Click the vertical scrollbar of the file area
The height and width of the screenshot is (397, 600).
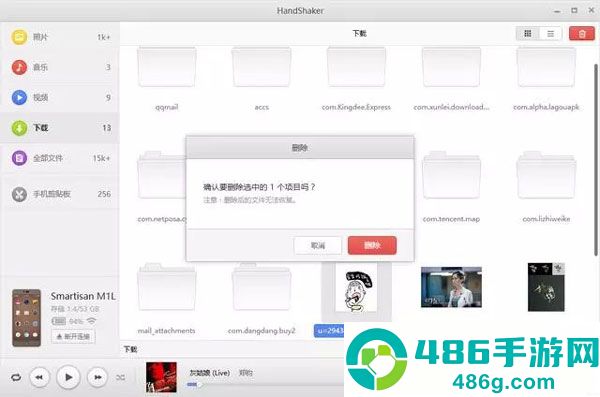tap(596, 160)
